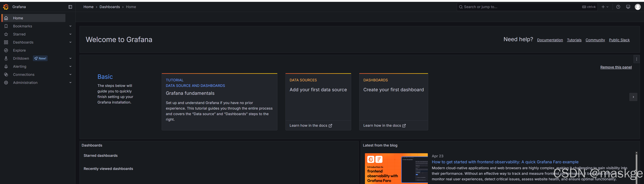The width and height of the screenshot is (644, 184).
Task: Expand the Connections section chevron
Action: coord(70,74)
